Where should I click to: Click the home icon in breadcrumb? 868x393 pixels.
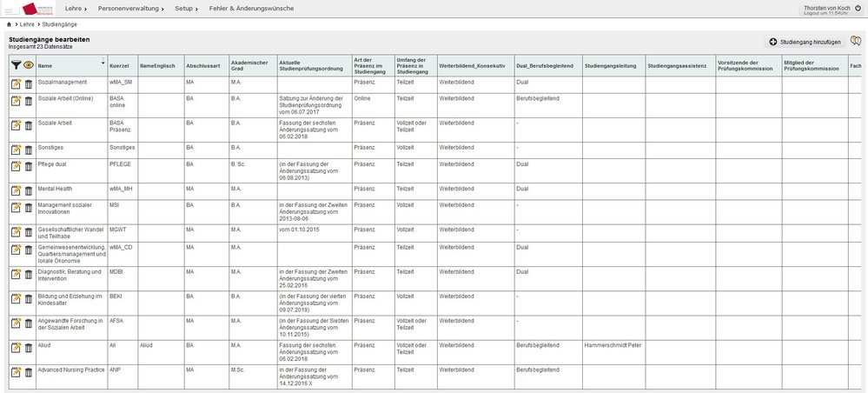pos(9,24)
